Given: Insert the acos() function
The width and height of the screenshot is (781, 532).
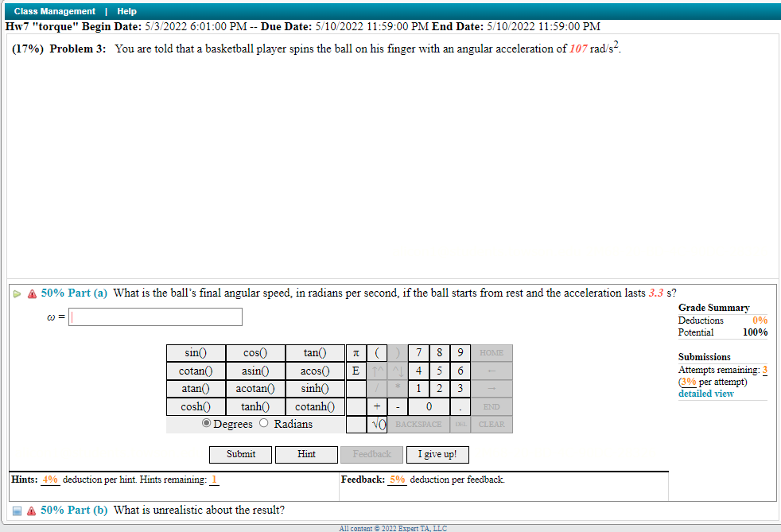Looking at the screenshot, I should pyautogui.click(x=315, y=371).
